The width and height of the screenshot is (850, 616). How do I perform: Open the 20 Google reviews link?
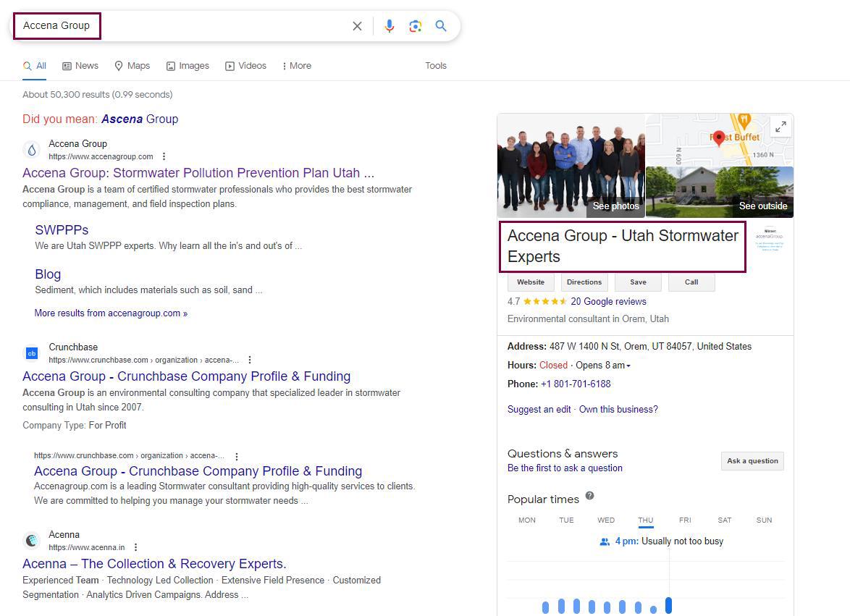point(608,301)
